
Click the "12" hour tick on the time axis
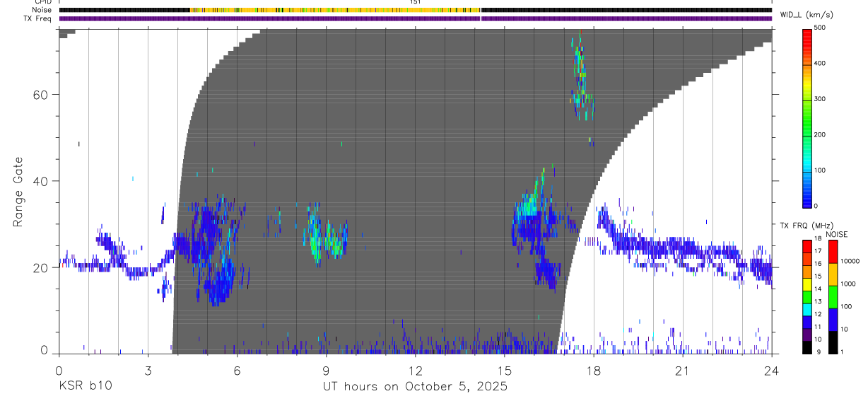tap(415, 371)
